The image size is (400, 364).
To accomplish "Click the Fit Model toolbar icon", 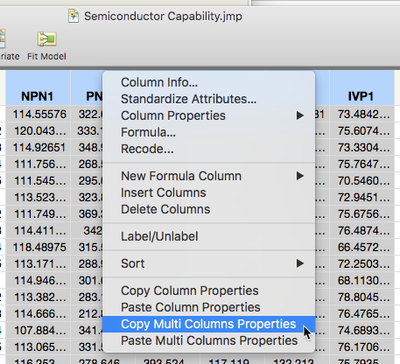I will (x=47, y=39).
